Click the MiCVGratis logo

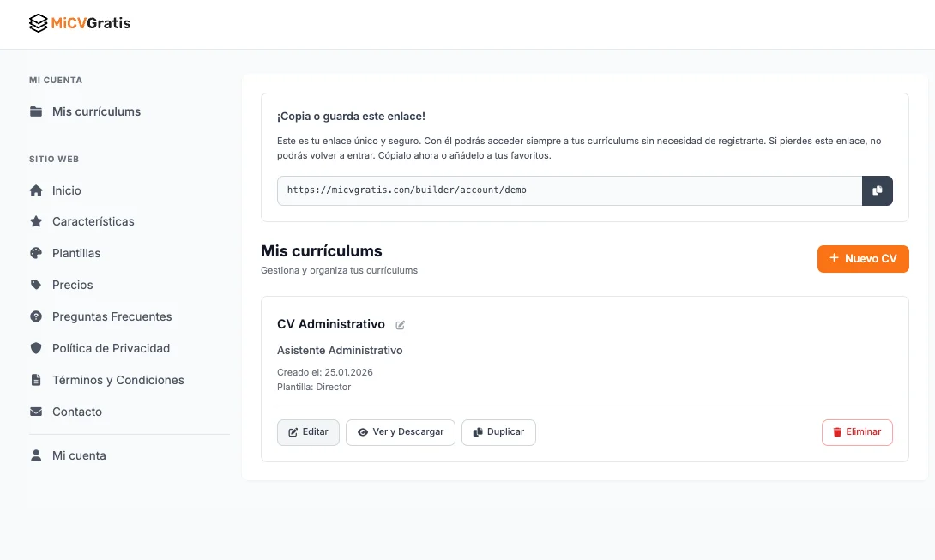coord(79,23)
